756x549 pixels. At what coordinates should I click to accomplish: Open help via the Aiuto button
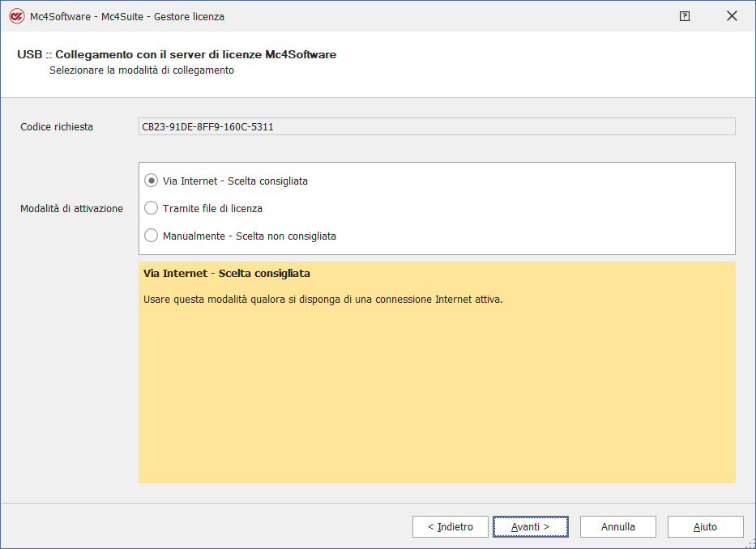tap(705, 527)
